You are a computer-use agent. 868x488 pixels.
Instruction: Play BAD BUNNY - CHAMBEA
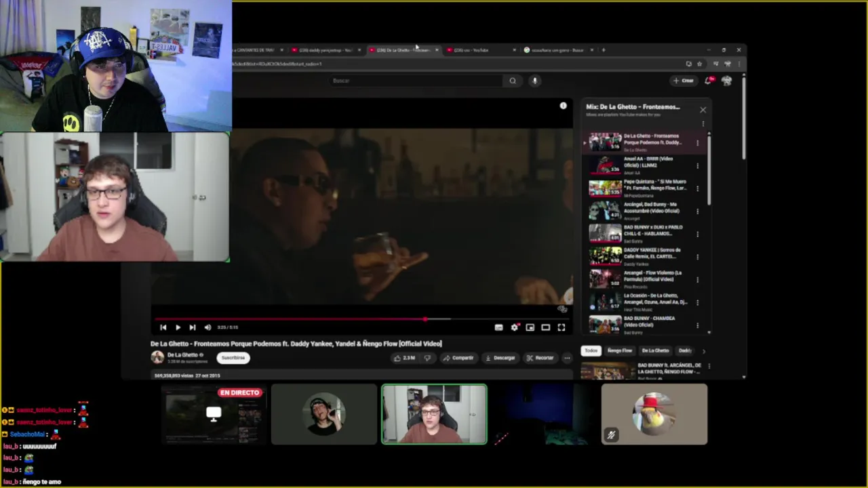click(x=641, y=325)
